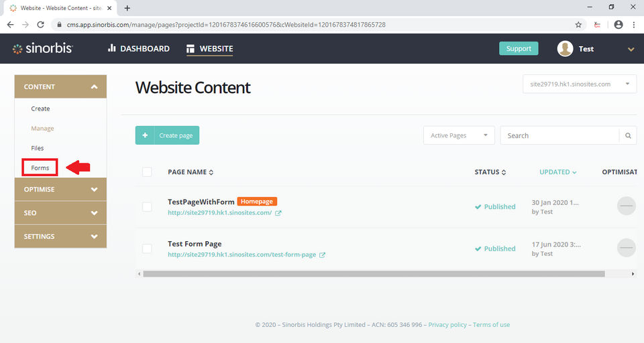Select Forms in the Content menu
Viewport: 644px width, 343px height.
tap(40, 167)
